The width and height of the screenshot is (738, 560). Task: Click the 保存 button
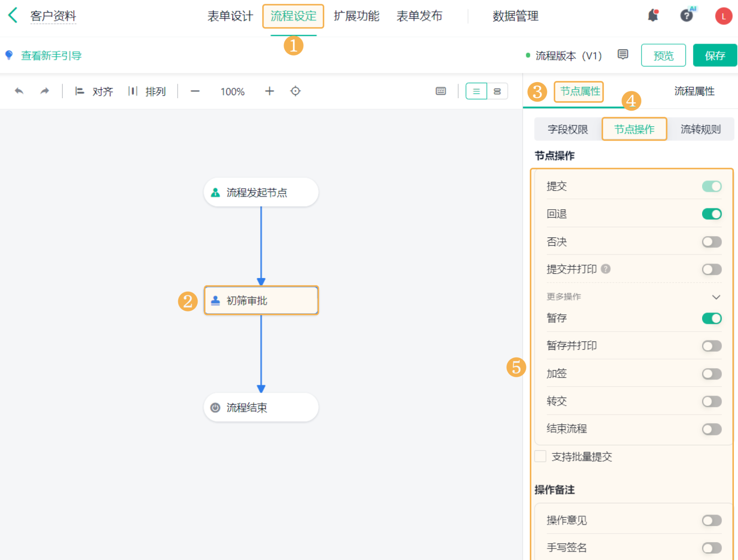point(715,55)
